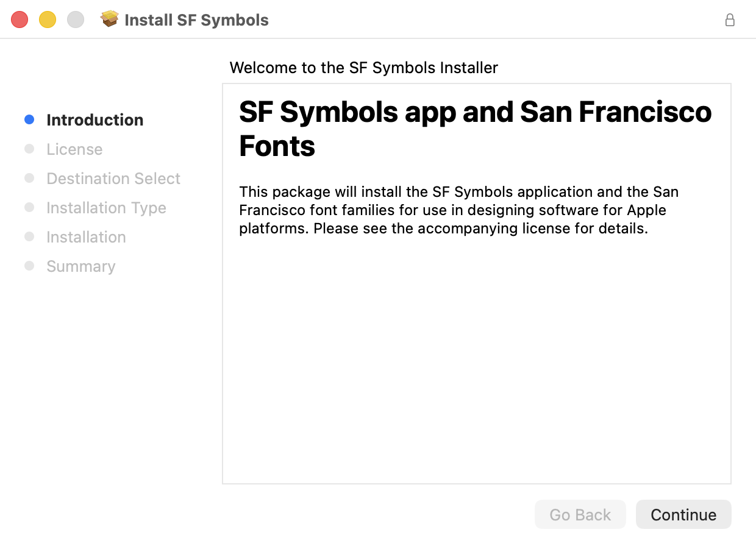Select the Installation step label
Image resolution: width=756 pixels, height=546 pixels.
(86, 237)
